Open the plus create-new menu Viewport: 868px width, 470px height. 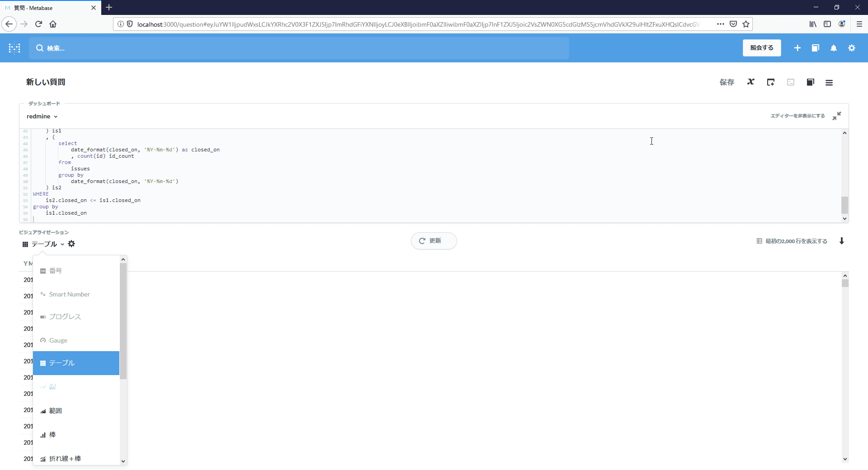pyautogui.click(x=797, y=48)
